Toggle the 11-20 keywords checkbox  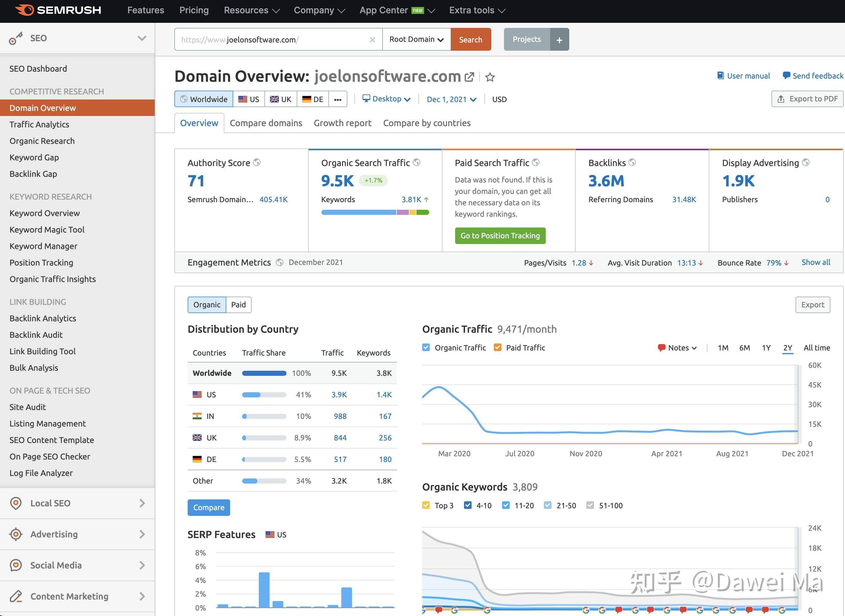click(x=506, y=505)
